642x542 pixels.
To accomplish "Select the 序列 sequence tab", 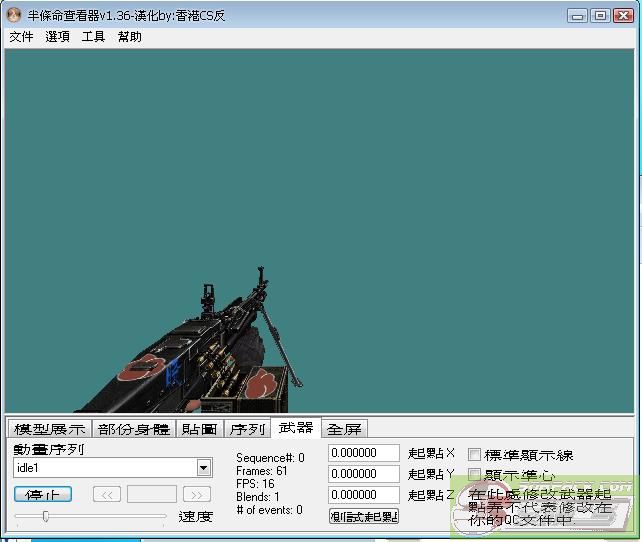I will 247,429.
